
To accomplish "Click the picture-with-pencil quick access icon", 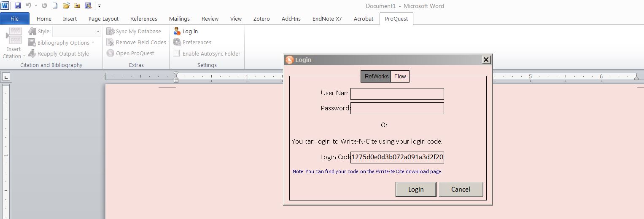I will 88,5.
